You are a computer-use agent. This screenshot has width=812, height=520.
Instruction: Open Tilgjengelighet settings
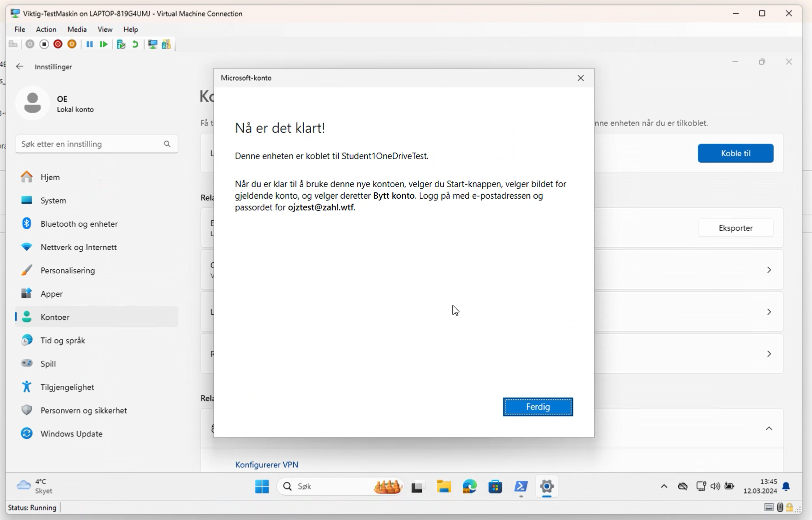(x=97, y=387)
